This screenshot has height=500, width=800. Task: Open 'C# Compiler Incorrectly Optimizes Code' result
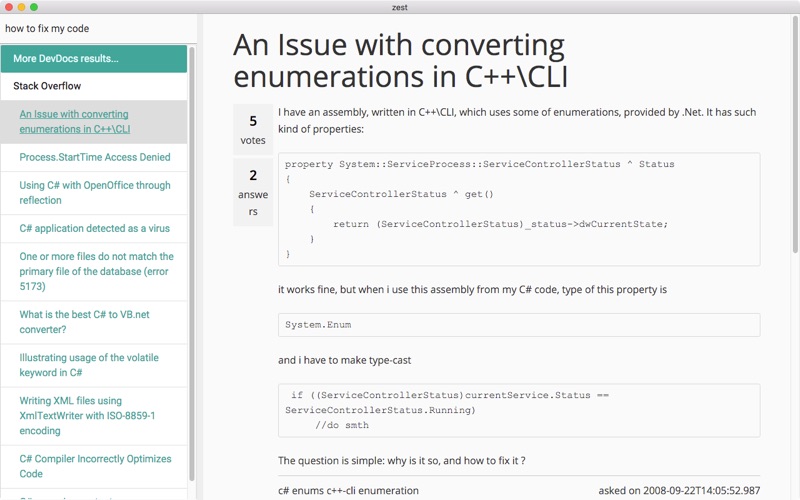click(x=94, y=466)
